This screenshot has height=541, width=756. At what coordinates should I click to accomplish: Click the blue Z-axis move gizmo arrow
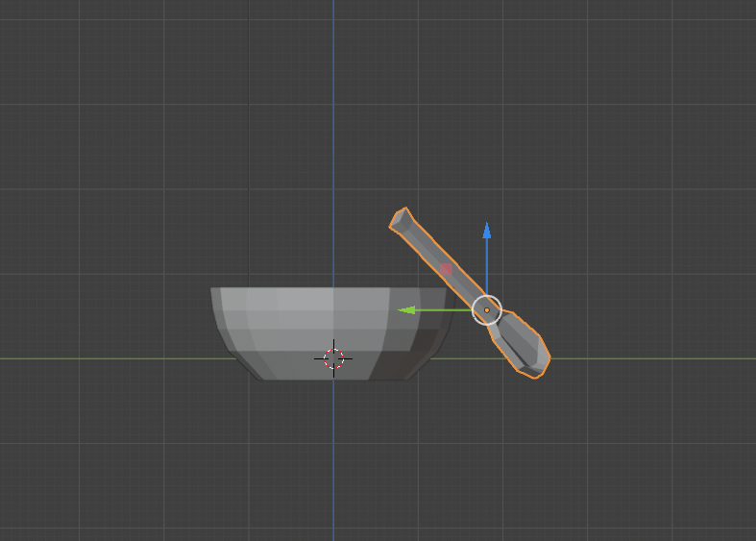486,231
